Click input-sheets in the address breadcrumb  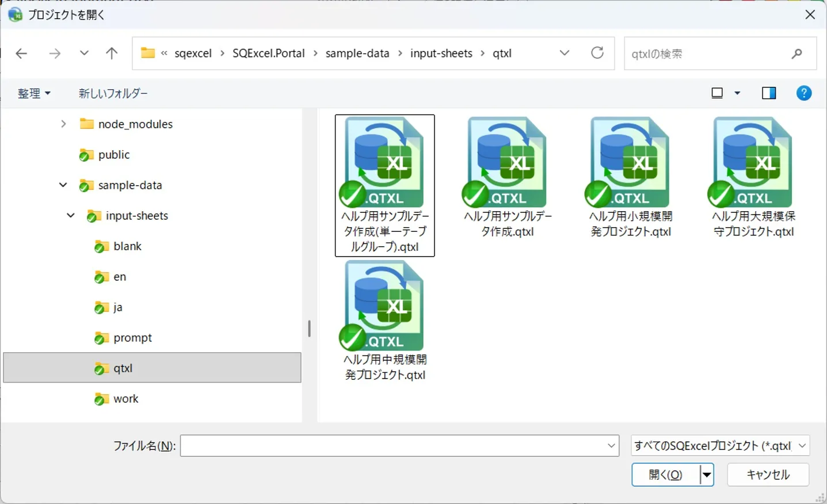pyautogui.click(x=441, y=53)
